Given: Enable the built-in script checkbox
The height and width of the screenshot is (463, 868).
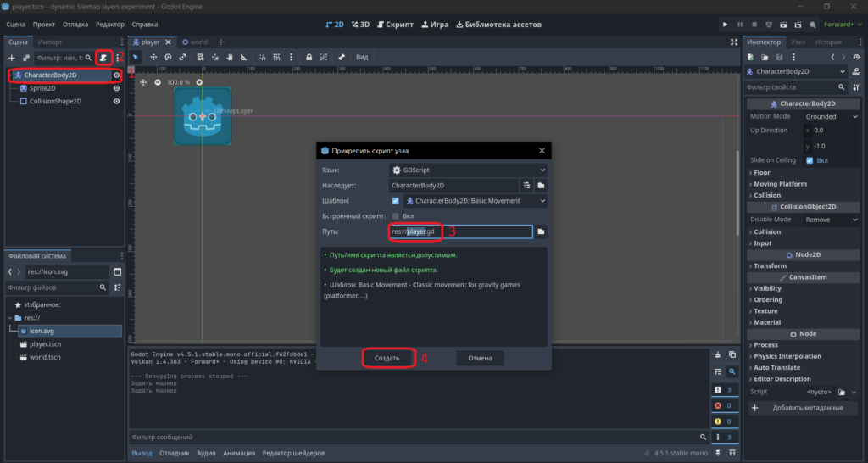Looking at the screenshot, I should [x=395, y=216].
